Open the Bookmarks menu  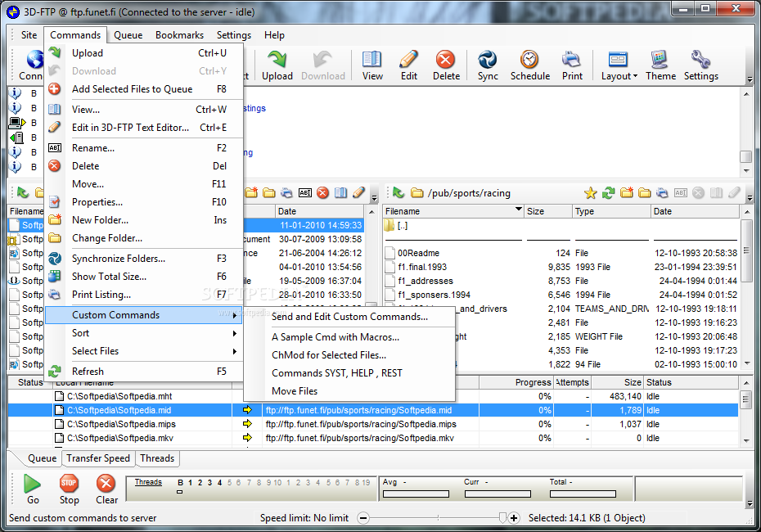(x=179, y=35)
